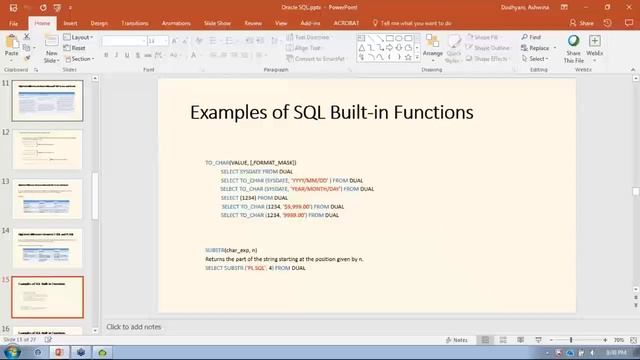
Task: Toggle Strikethrough formatting
Action: pyautogui.click(x=148, y=55)
